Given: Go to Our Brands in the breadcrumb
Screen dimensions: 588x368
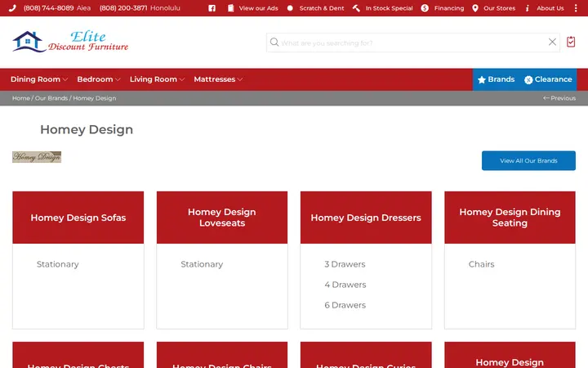Looking at the screenshot, I should tap(51, 98).
